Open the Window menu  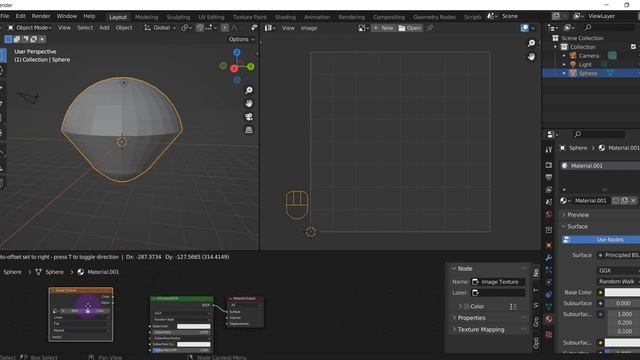[67, 16]
